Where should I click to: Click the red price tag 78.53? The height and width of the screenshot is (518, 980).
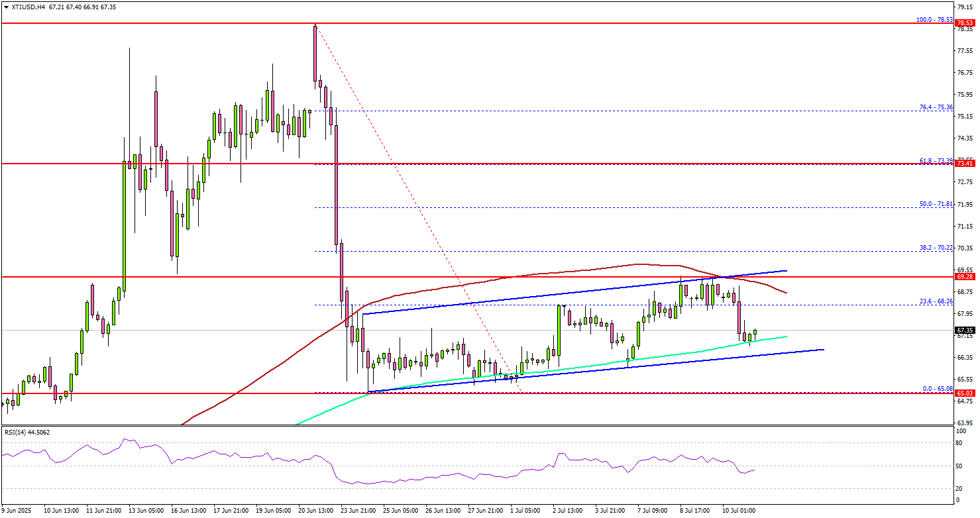coord(966,23)
